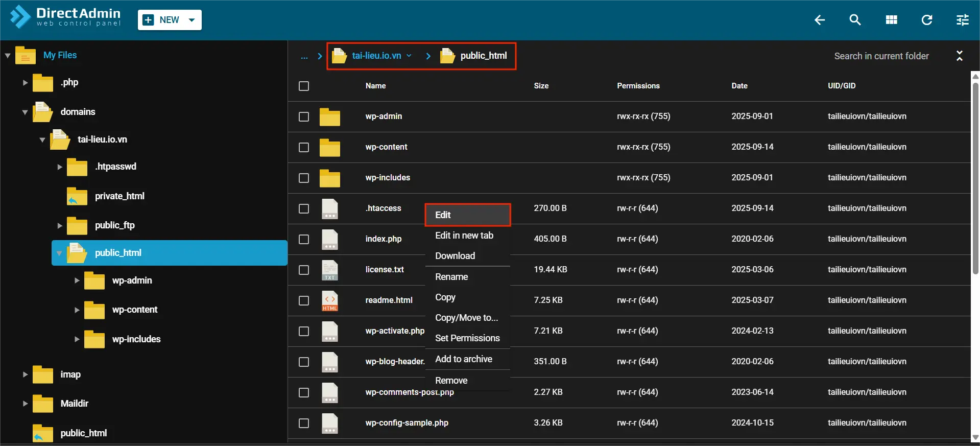Click the license.txt TXT file icon
This screenshot has height=446, width=980.
click(330, 270)
